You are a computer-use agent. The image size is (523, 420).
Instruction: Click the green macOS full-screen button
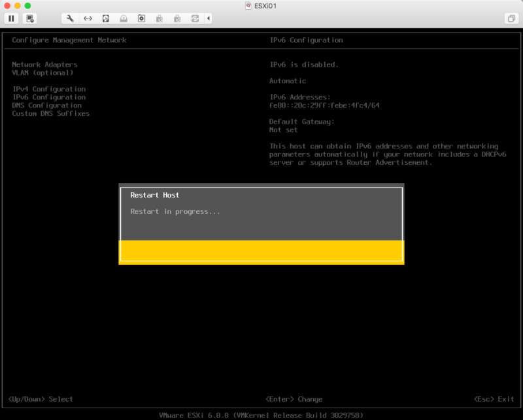point(27,5)
